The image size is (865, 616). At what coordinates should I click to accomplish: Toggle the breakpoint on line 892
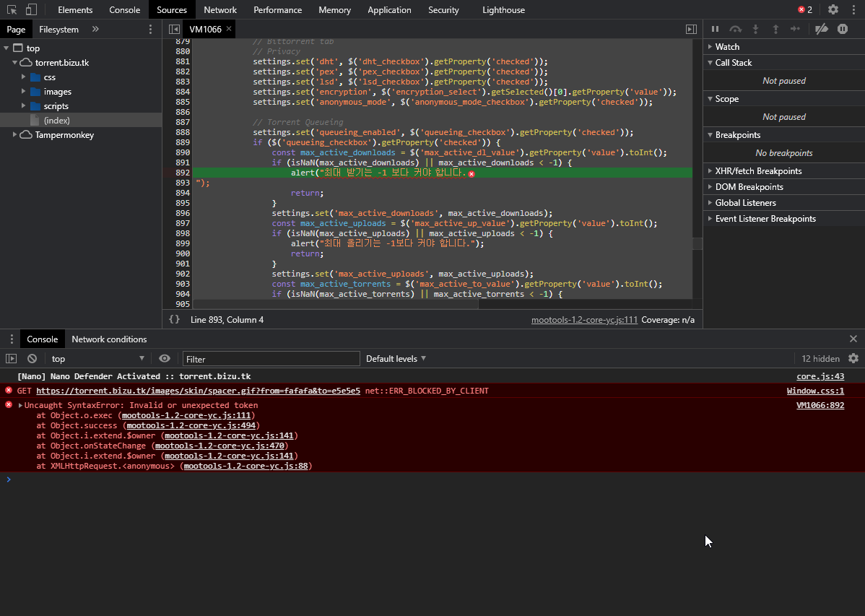[x=183, y=173]
